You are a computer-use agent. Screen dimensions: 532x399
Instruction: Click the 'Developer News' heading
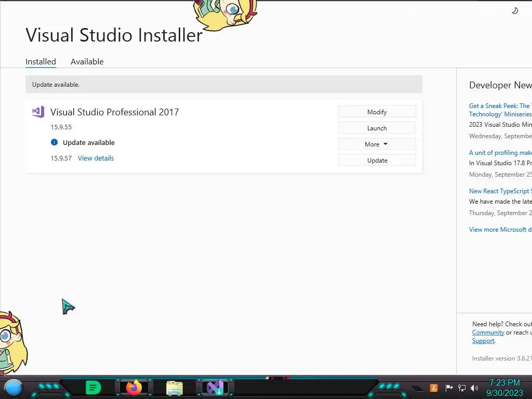tap(500, 85)
